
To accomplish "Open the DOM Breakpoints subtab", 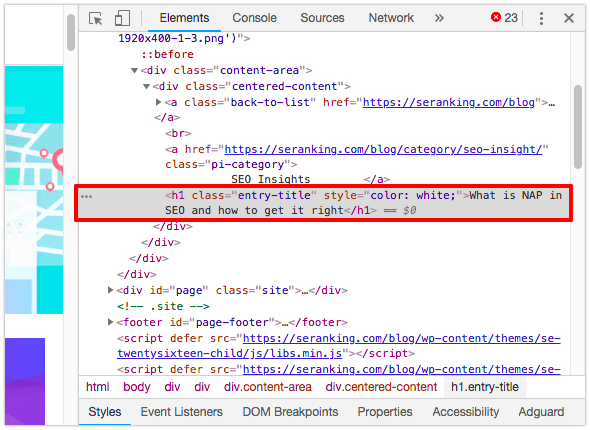I will [x=290, y=412].
